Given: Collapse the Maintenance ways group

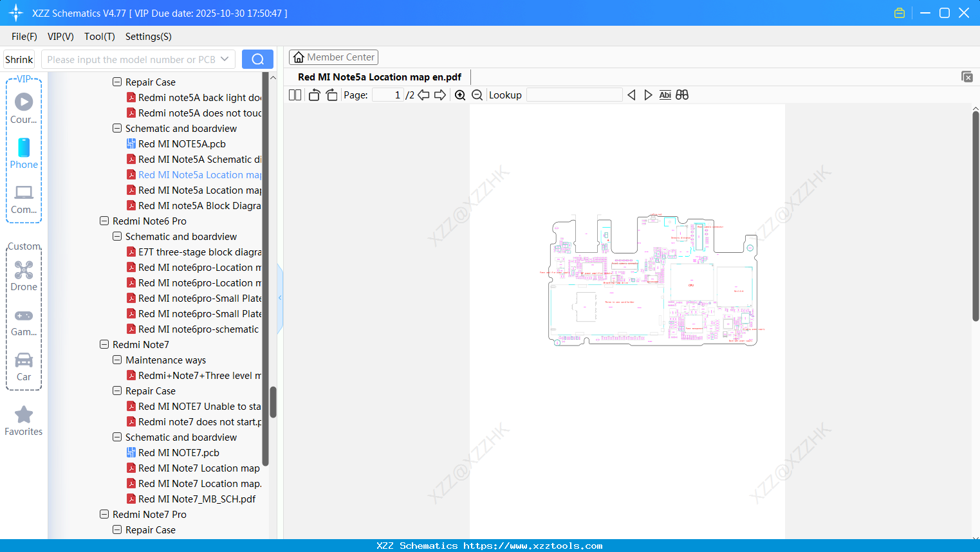Looking at the screenshot, I should 117,360.
